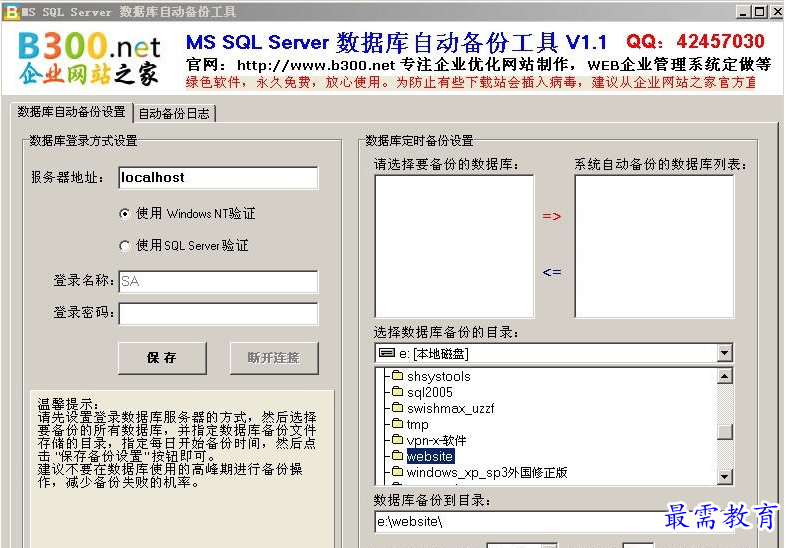Click the QQ: 42457030 contact text
This screenshot has height=548, width=786.
[695, 41]
